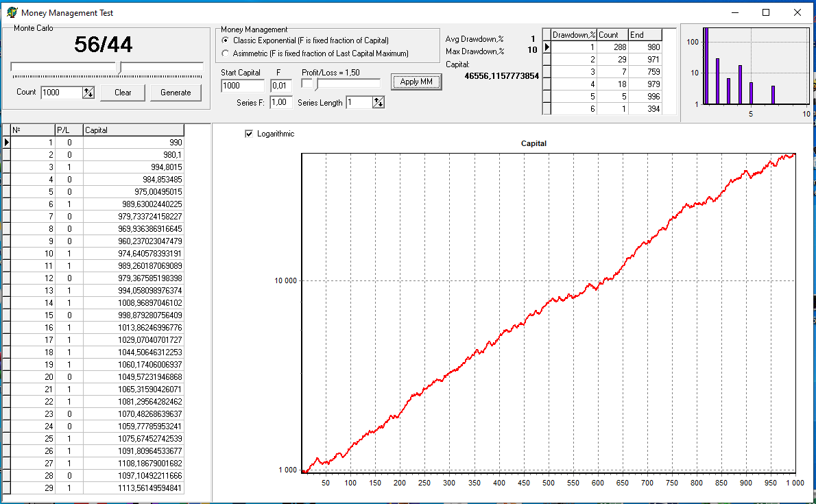This screenshot has height=504, width=816.
Task: Click the Count spin button
Action: tap(88, 93)
